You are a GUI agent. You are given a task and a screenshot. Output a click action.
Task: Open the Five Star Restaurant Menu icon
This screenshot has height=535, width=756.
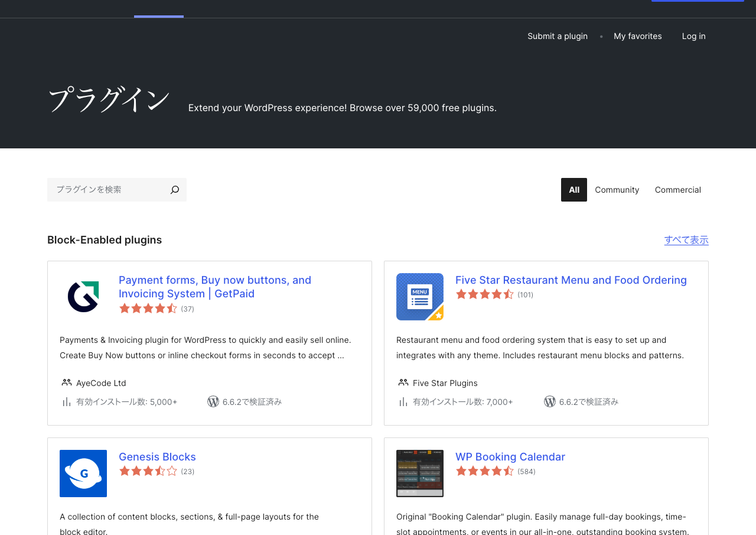[420, 297]
